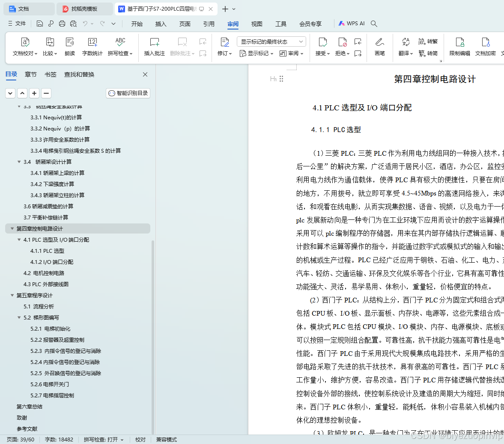This screenshot has height=444, width=504.
Task: Jump to 4.1.2 I/O 端口分配 in outline
Action: [52, 262]
